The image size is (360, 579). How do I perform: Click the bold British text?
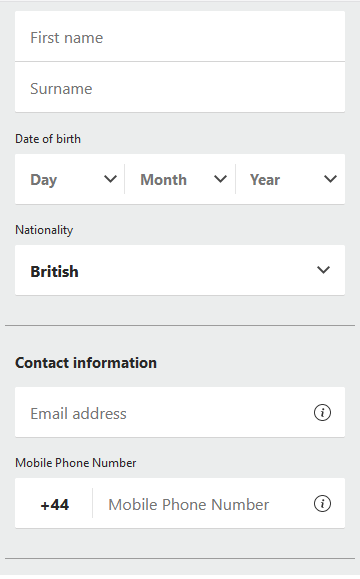(x=54, y=271)
